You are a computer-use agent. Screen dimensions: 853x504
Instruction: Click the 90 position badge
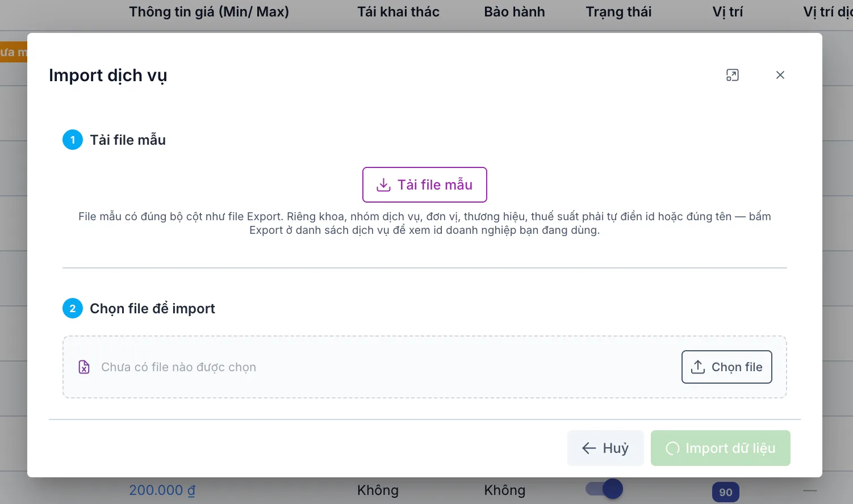(726, 492)
